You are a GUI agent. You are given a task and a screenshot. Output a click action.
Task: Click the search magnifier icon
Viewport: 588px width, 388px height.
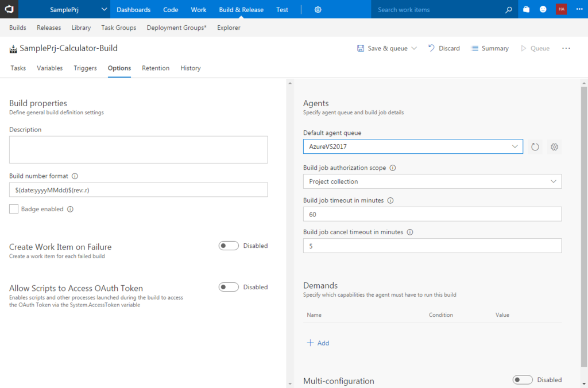pos(508,10)
